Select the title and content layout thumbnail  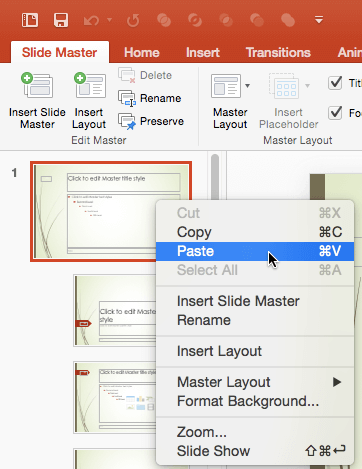coord(115,397)
